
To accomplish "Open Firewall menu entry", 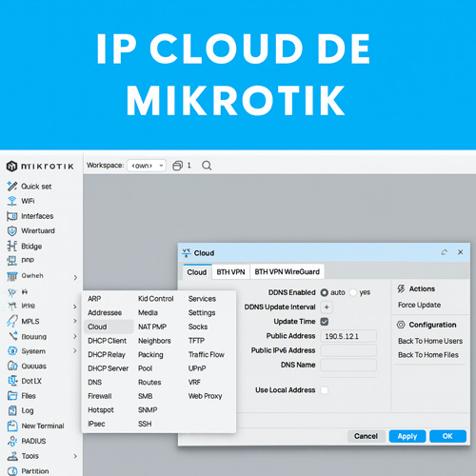I will (100, 396).
